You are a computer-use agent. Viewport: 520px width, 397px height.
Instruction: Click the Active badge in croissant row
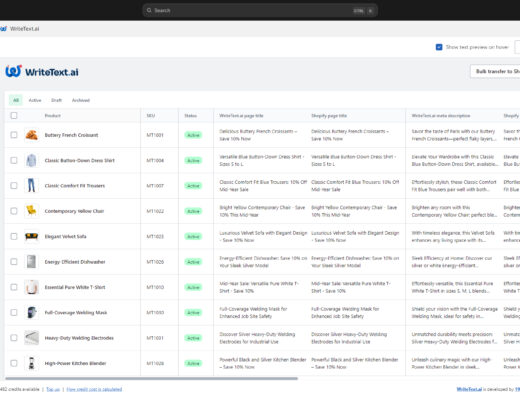point(193,135)
